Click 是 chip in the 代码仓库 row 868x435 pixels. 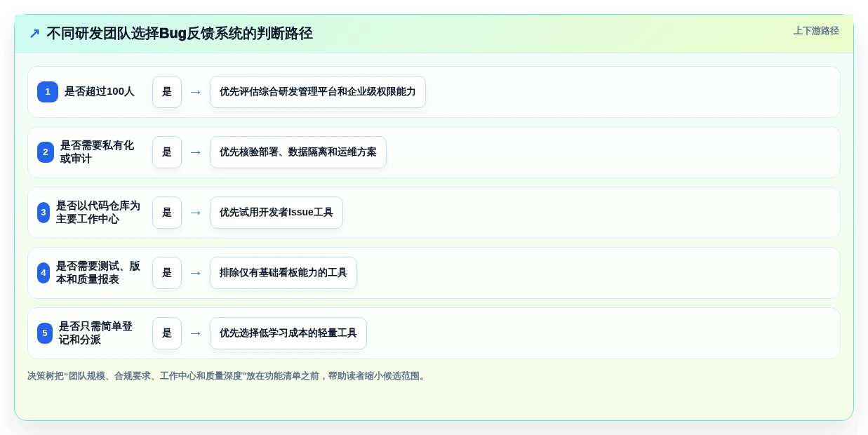[167, 213]
